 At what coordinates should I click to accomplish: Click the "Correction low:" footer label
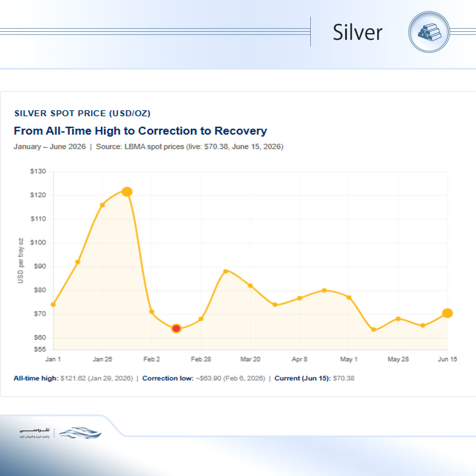coord(168,378)
